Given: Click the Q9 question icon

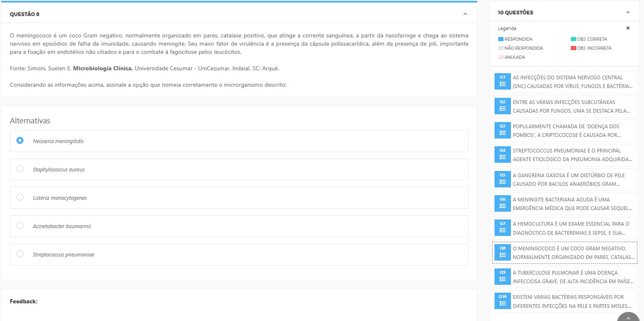Looking at the screenshot, I should click(502, 277).
